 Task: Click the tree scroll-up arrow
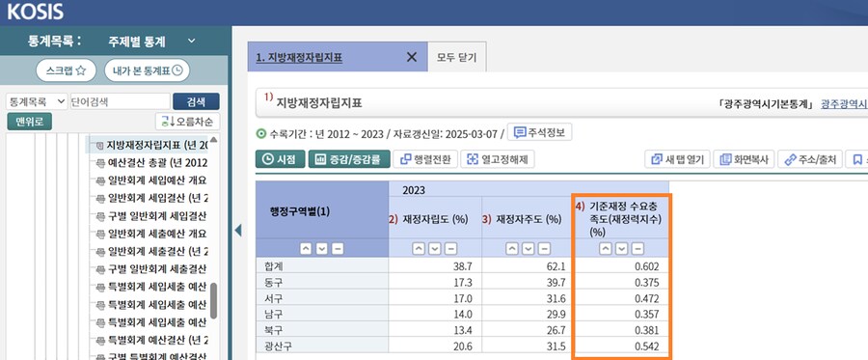click(x=214, y=139)
